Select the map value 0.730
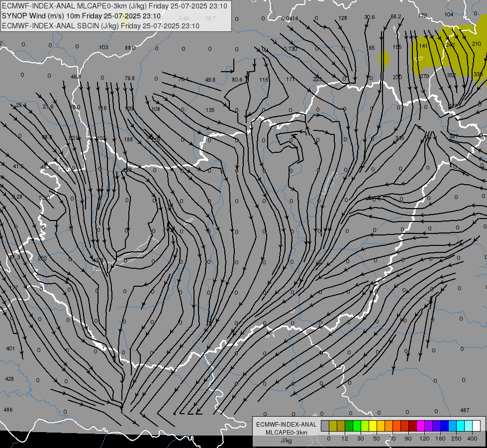This screenshot has height=448, width=487. point(290,49)
